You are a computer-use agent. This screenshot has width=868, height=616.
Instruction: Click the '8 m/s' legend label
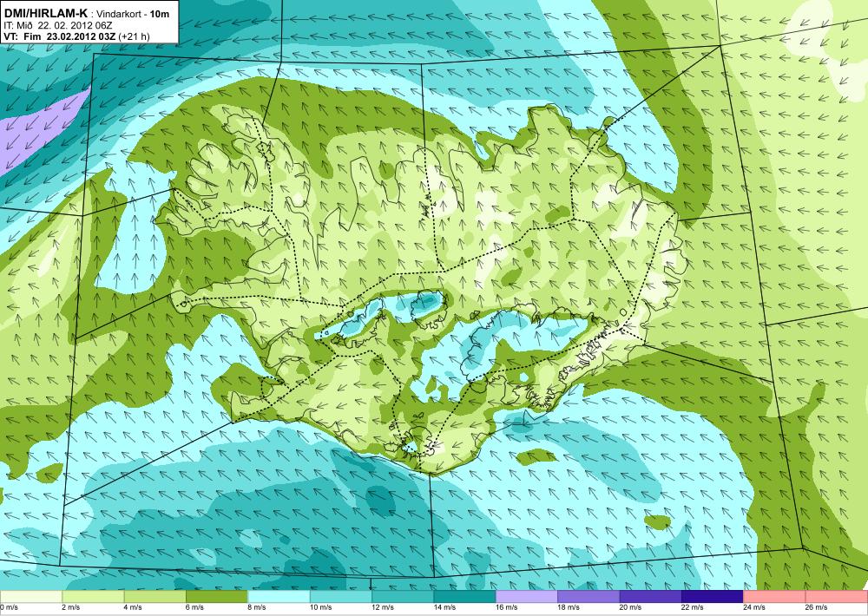pos(257,607)
